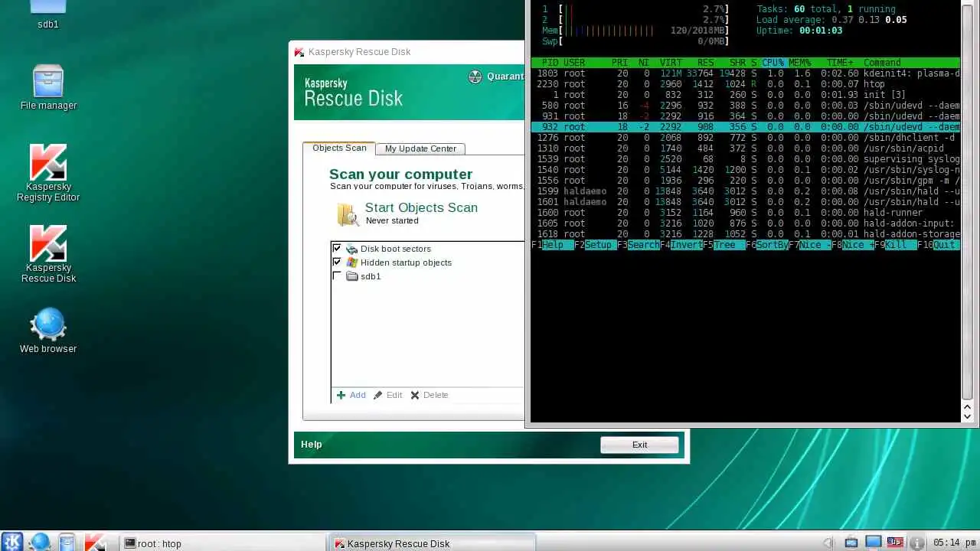Click the pencil Edit icon
This screenshot has height=551, width=980.
click(377, 395)
